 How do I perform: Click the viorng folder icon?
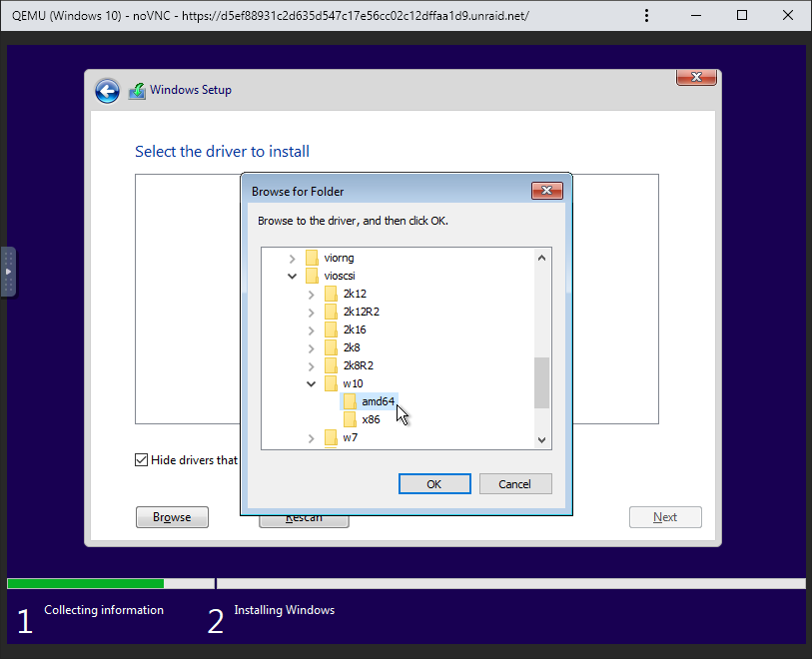(312, 258)
